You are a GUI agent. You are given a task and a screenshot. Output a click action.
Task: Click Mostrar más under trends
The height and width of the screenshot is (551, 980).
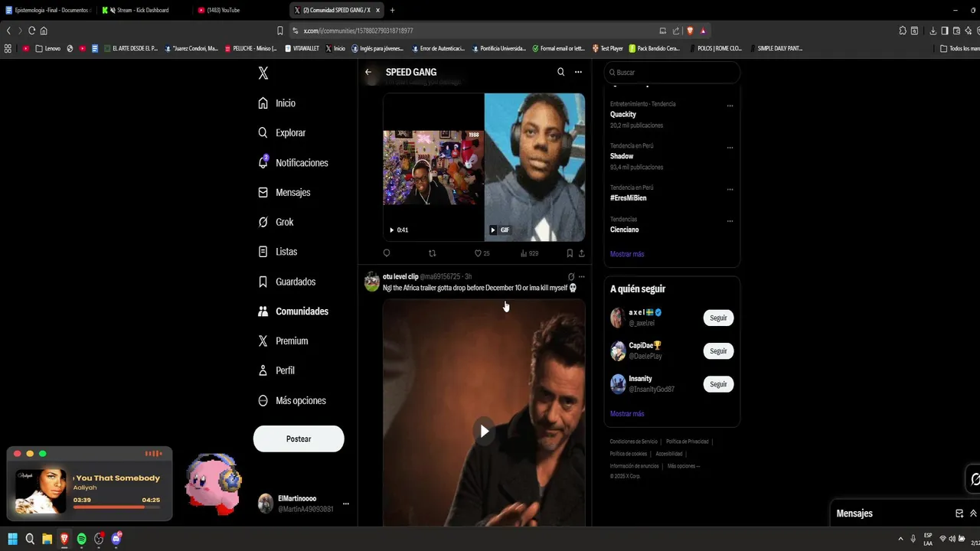(627, 254)
